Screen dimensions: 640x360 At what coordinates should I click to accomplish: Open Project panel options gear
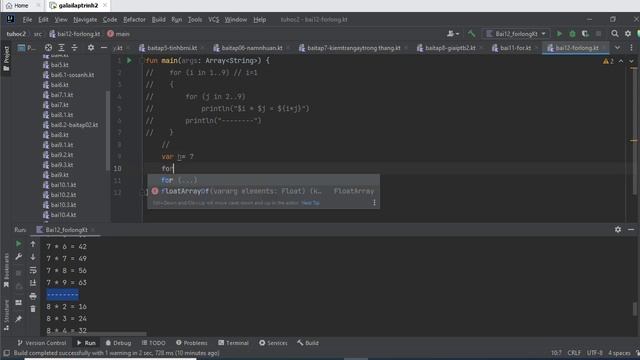click(91, 48)
